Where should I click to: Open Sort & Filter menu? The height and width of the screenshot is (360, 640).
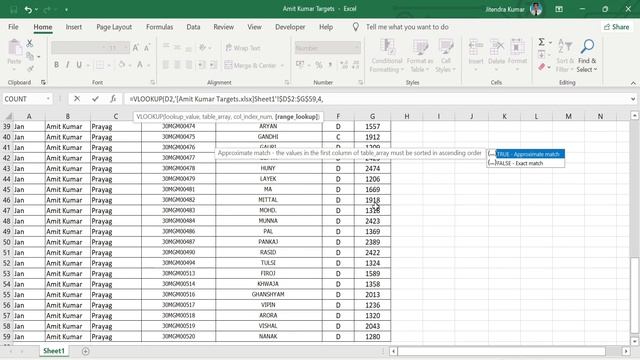tap(565, 56)
